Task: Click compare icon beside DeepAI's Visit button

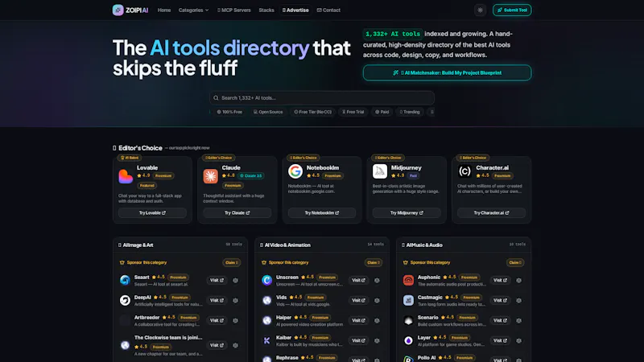Action: tap(235, 300)
